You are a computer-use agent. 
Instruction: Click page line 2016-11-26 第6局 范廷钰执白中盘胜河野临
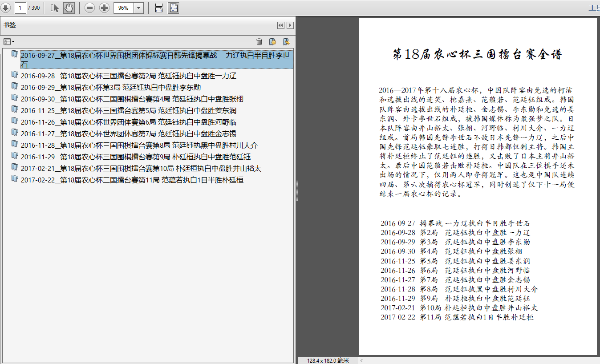pos(455,270)
